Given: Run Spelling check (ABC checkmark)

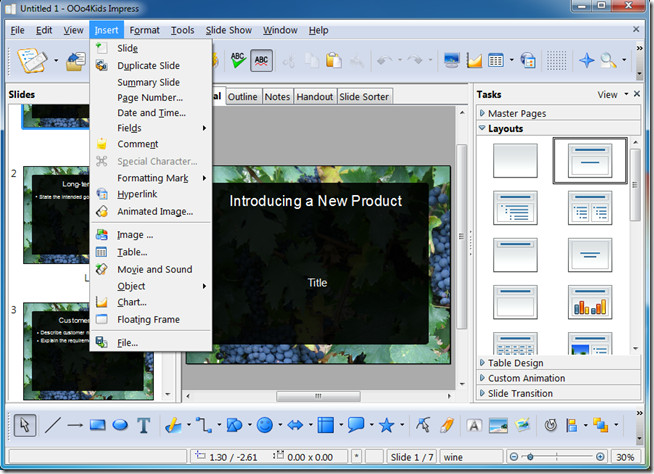Looking at the screenshot, I should 238,61.
